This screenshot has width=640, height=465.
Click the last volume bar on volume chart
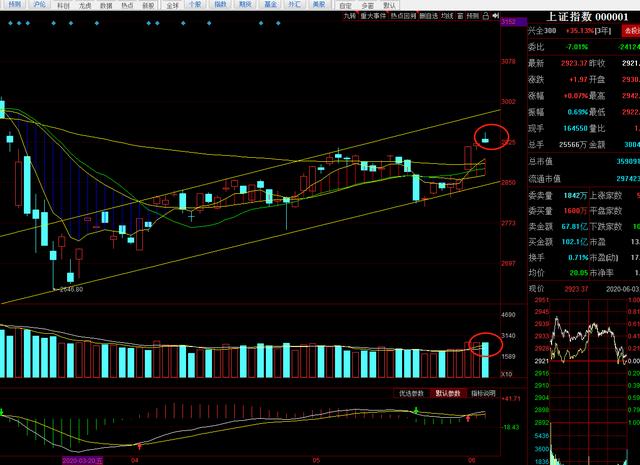tap(485, 360)
